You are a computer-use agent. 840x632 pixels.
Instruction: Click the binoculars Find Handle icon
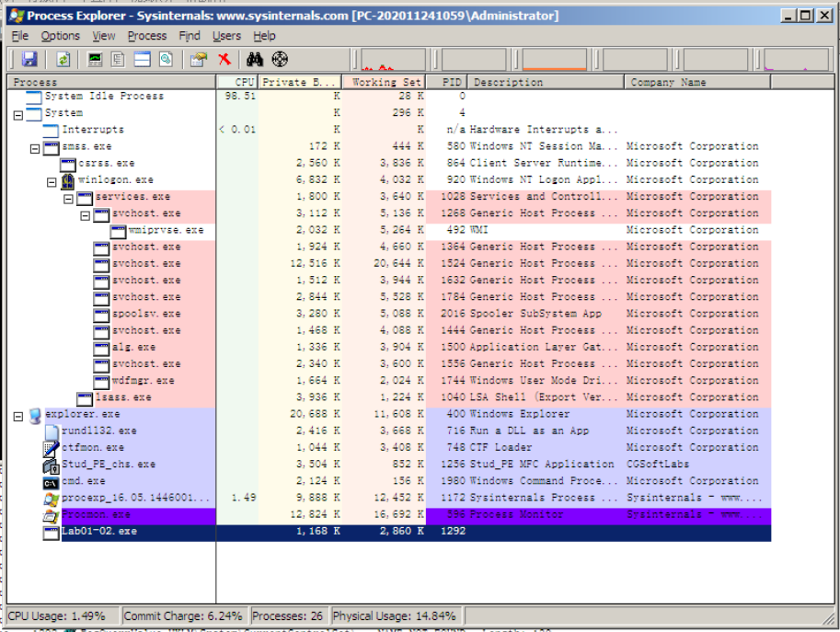point(255,59)
